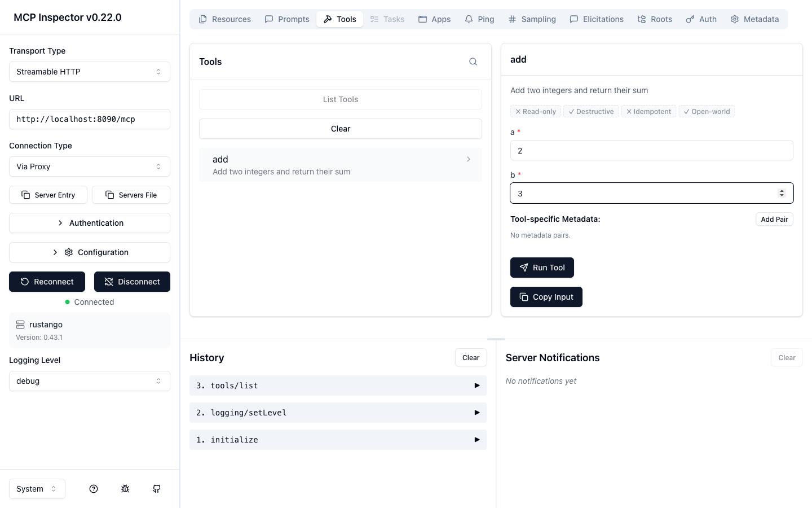Click the Connected status text
Viewport: 812px width, 508px height.
coord(94,302)
